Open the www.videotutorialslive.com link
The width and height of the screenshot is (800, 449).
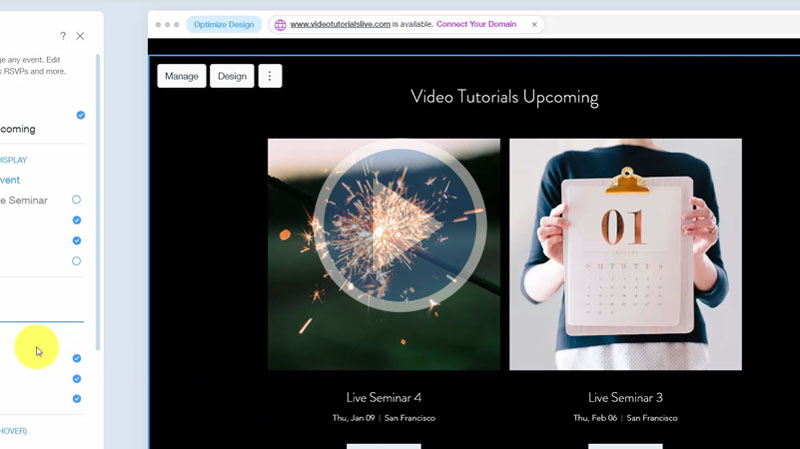340,24
